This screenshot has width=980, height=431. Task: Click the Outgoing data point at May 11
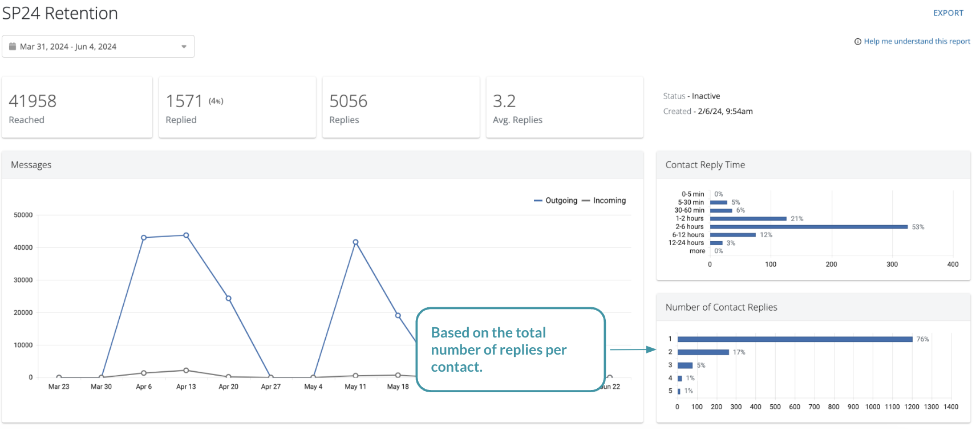click(355, 242)
